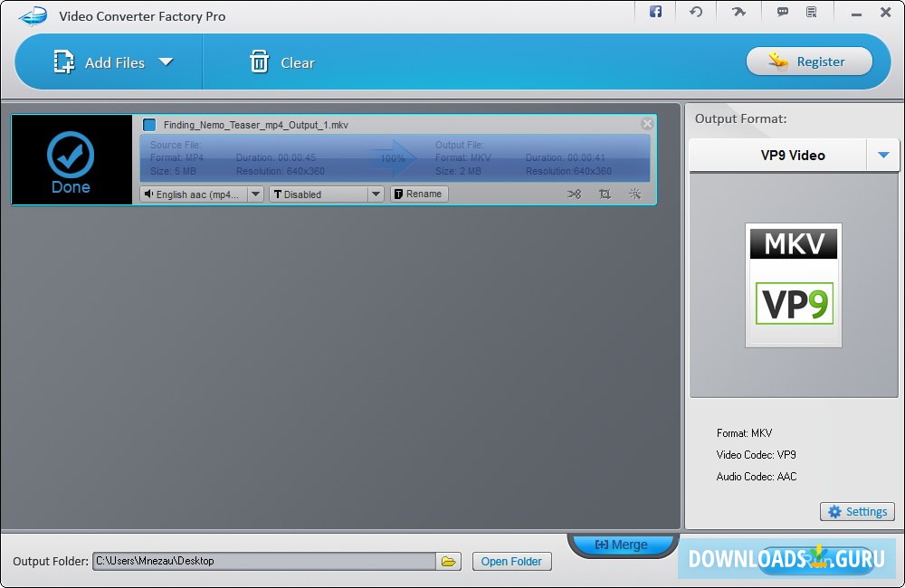
Task: Click the conversion log icon
Action: pyautogui.click(x=813, y=13)
